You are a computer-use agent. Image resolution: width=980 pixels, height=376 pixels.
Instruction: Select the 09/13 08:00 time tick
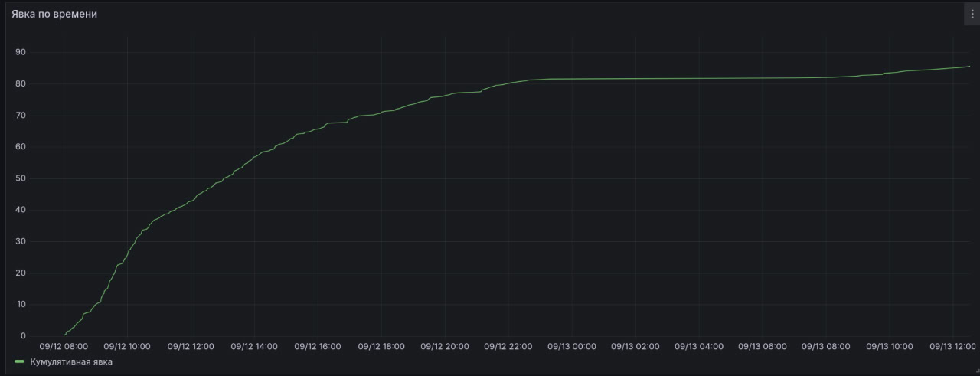pos(825,347)
